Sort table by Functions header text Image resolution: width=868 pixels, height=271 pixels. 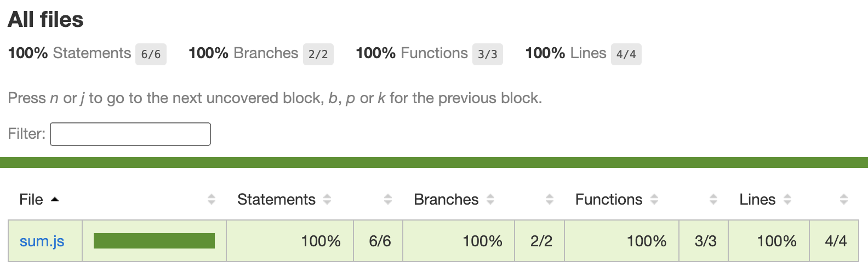click(608, 200)
